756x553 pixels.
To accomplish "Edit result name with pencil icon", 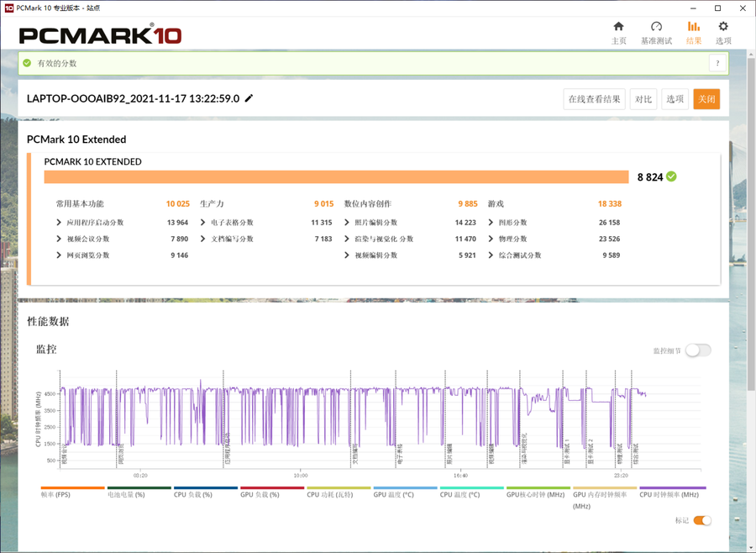I will click(249, 98).
